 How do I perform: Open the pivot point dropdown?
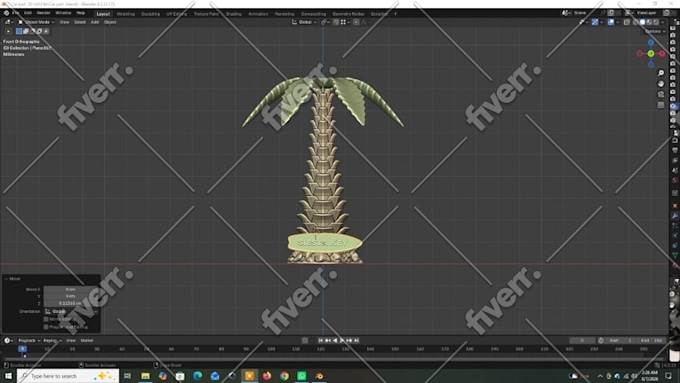(x=325, y=22)
